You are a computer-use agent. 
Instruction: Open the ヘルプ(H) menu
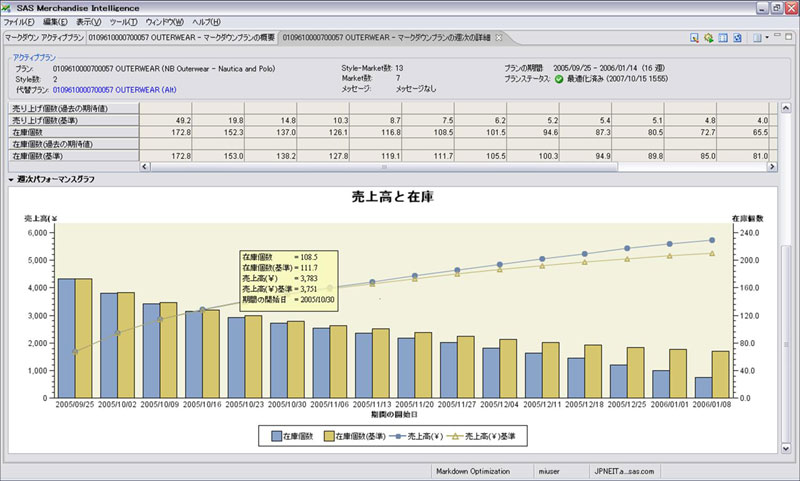tap(207, 21)
